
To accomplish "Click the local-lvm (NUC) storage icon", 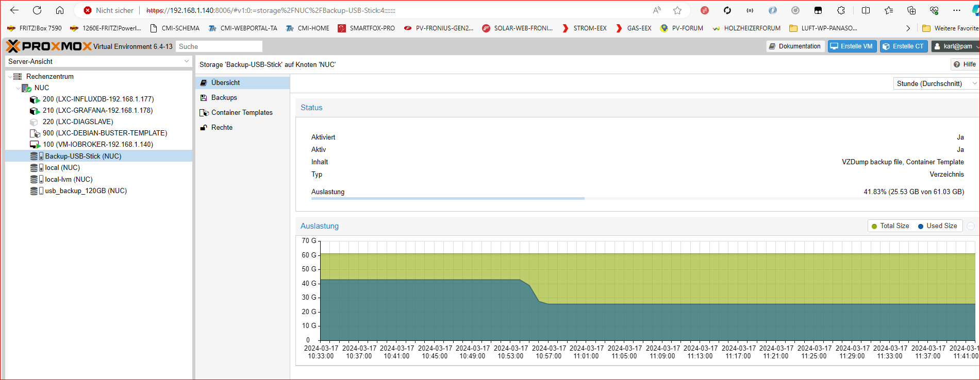I will tap(37, 179).
